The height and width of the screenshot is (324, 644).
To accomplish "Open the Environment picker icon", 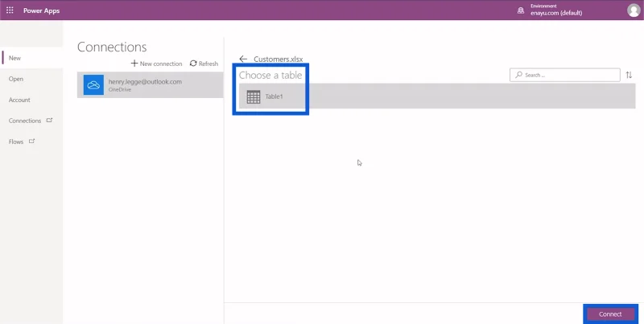I will tap(520, 10).
